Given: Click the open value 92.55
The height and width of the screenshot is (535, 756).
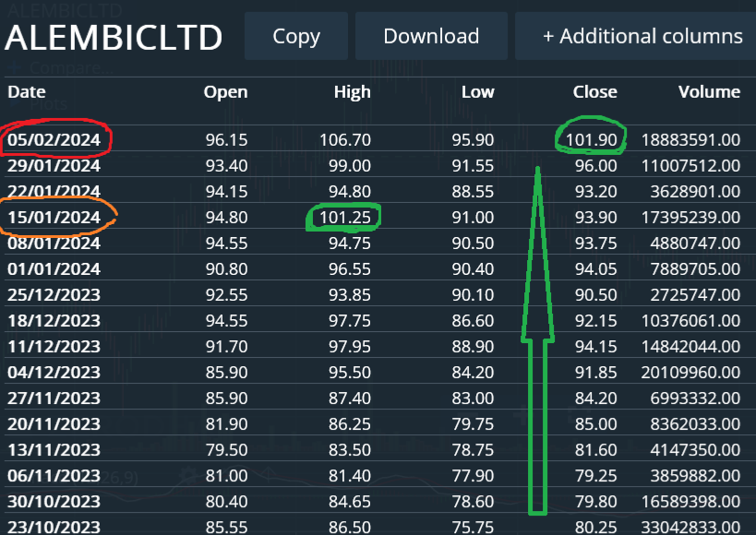Looking at the screenshot, I should 226,295.
